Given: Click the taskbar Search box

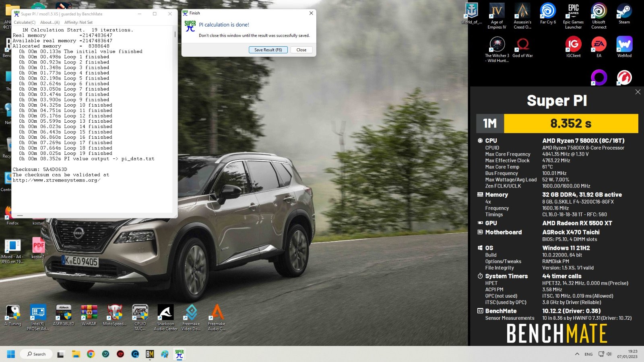Looking at the screenshot, I should pos(36,354).
